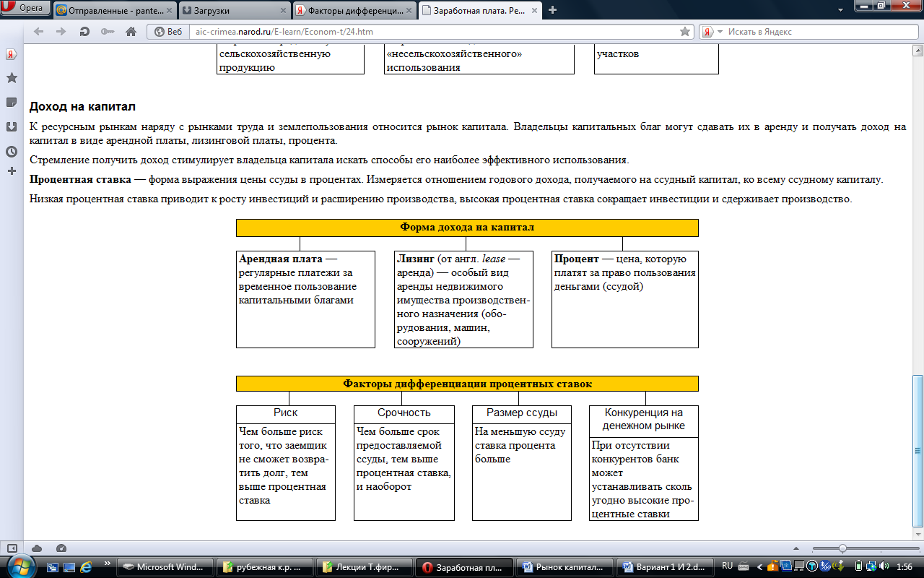Image resolution: width=924 pixels, height=578 pixels.
Task: Toggle the side panel visibility button
Action: click(x=12, y=548)
